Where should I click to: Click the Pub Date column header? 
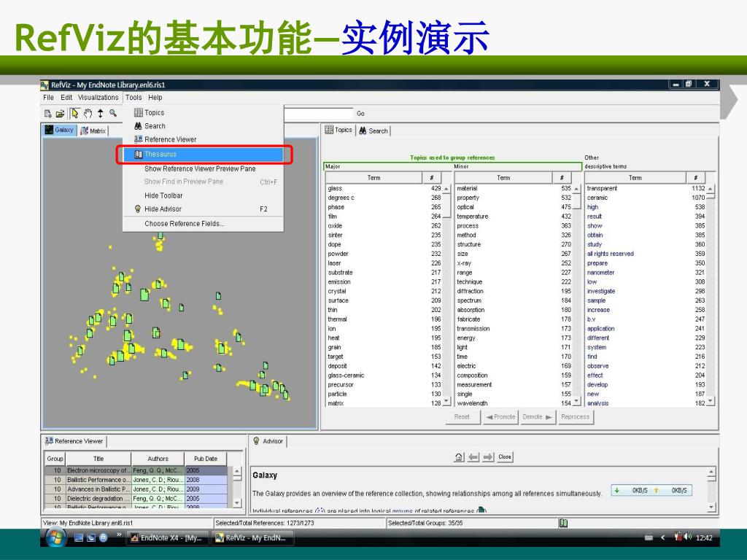[206, 459]
